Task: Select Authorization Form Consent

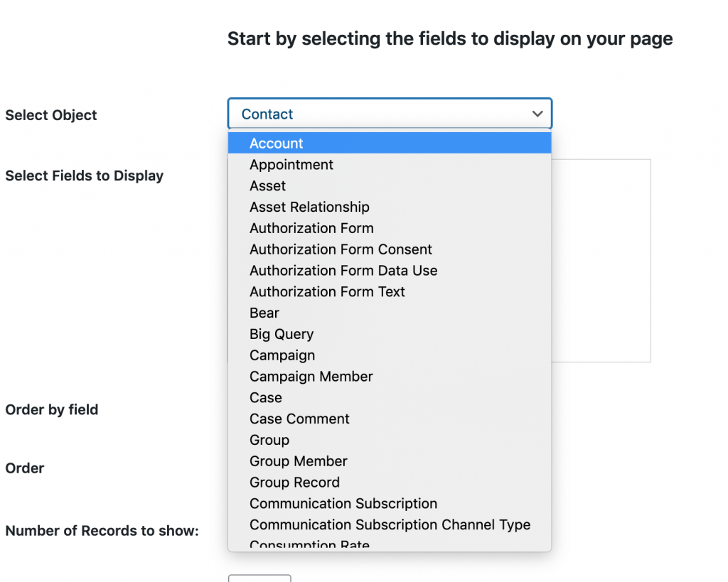Action: [390, 249]
